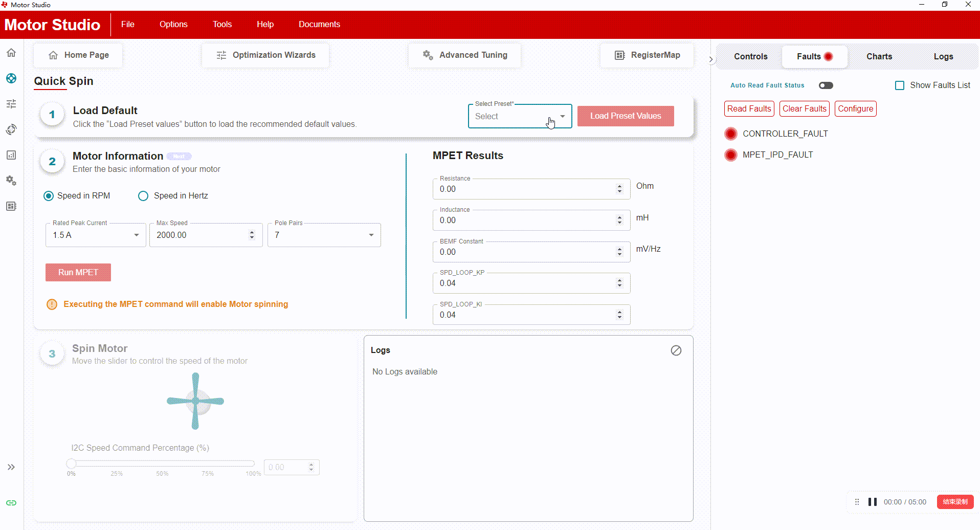The width and height of the screenshot is (980, 530).
Task: Select Speed in RPM radio button
Action: 49,196
